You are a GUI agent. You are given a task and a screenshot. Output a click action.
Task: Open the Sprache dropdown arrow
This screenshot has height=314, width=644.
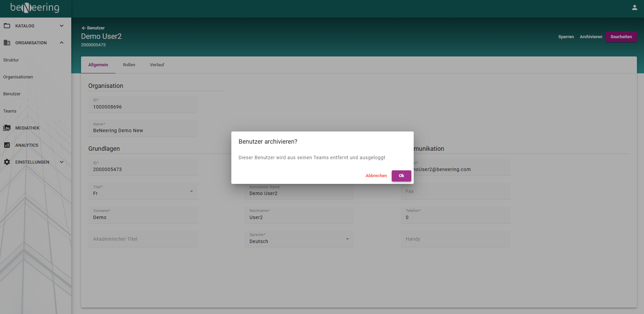(347, 239)
